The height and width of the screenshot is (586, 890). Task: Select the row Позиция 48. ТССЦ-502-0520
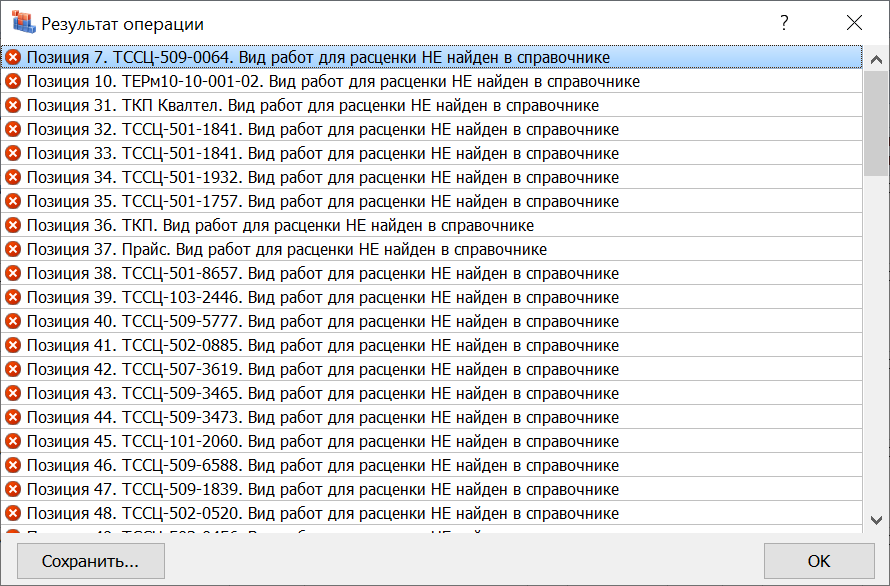pos(431,513)
